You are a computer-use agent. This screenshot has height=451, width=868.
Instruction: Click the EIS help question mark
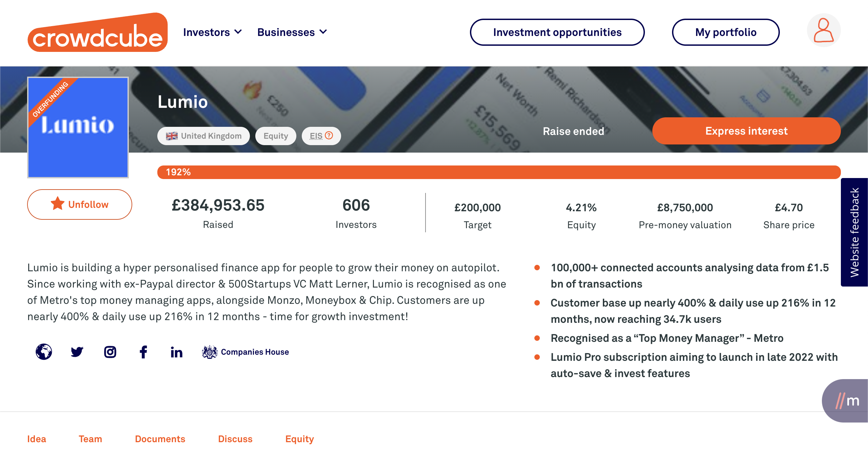click(x=329, y=136)
